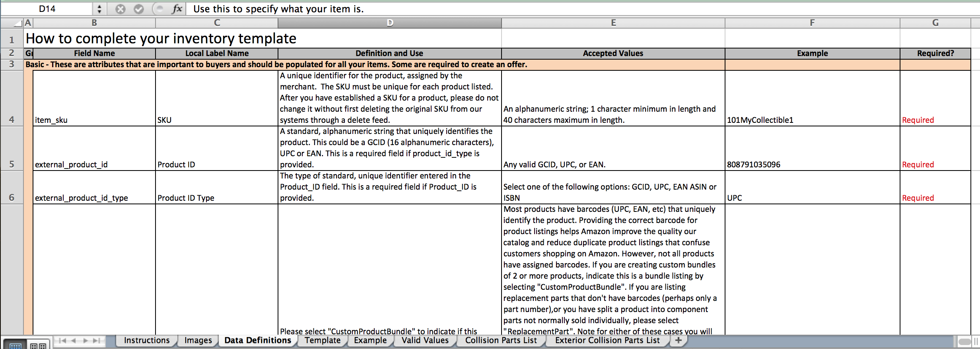This screenshot has width=980, height=349.
Task: Go to first sheet arrow
Action: pyautogui.click(x=62, y=341)
